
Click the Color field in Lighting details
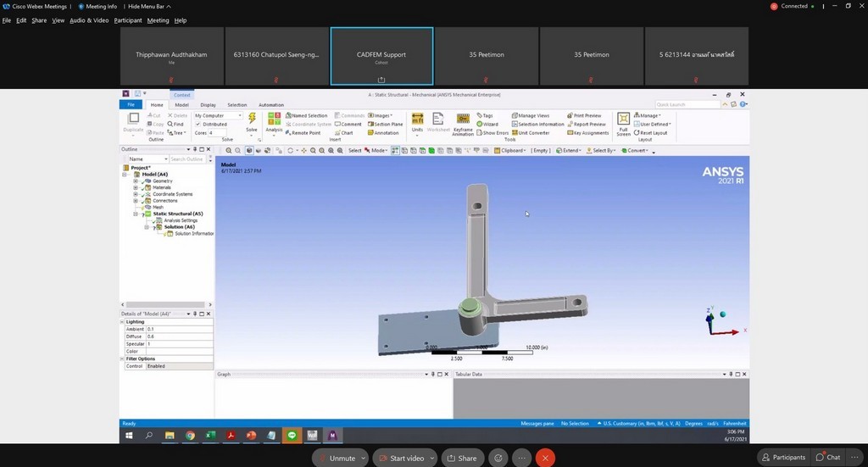point(179,352)
